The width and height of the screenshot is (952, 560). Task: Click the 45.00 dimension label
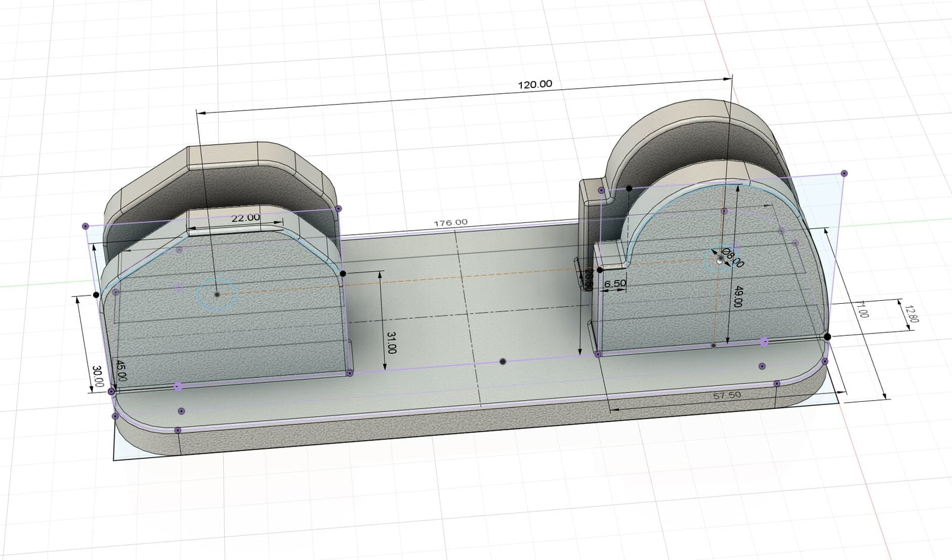tap(121, 370)
